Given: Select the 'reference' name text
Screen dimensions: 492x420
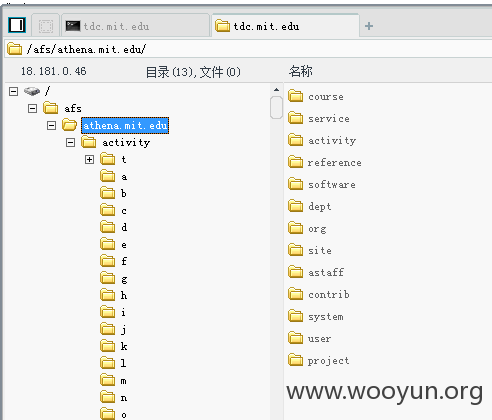Looking at the screenshot, I should pos(334,163).
